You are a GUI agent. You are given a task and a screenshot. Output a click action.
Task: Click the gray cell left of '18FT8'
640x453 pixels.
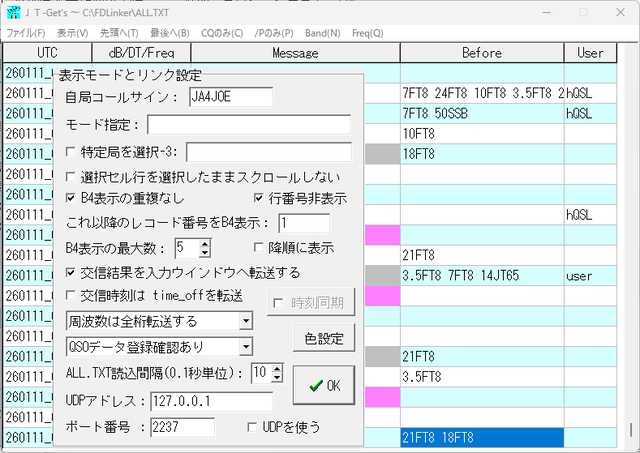(x=382, y=154)
